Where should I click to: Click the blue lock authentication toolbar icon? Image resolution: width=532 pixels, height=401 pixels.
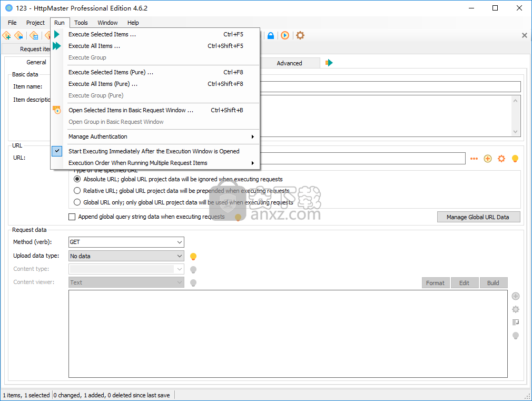tap(271, 35)
